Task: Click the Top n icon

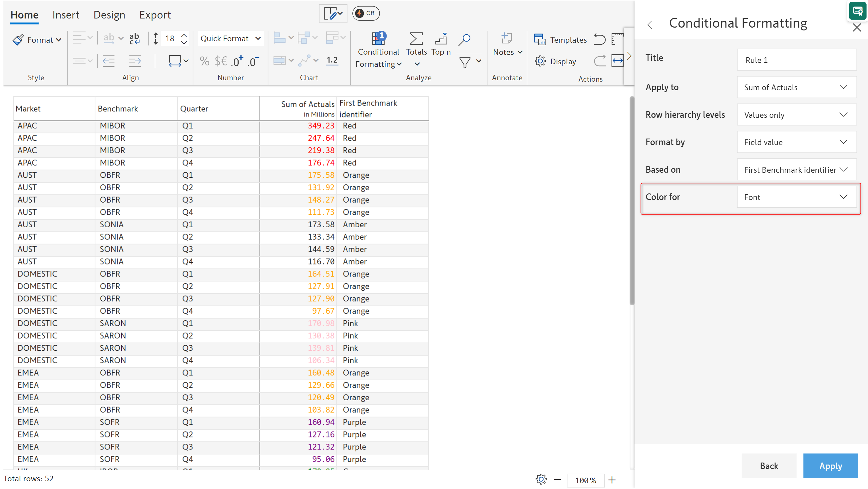Action: 441,39
